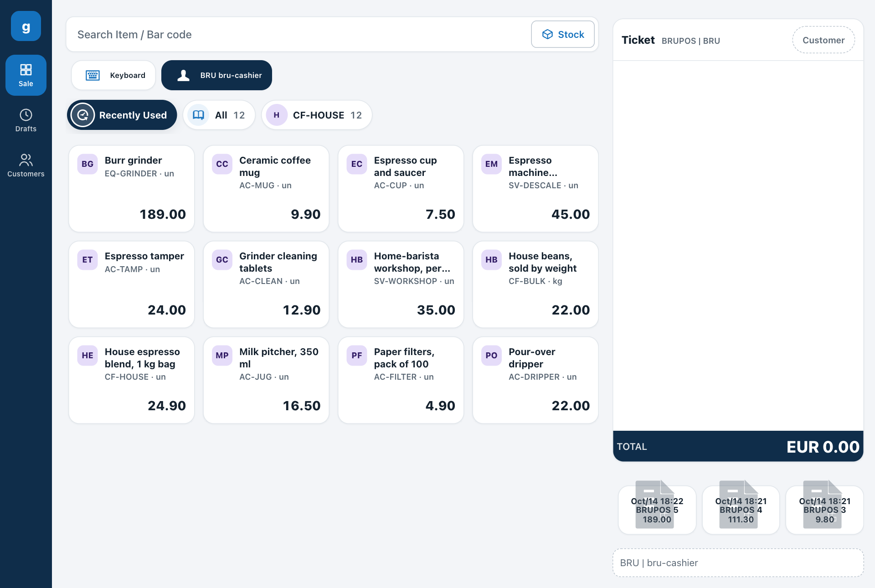This screenshot has width=875, height=588.
Task: Select the All 12 category
Action: [x=219, y=115]
